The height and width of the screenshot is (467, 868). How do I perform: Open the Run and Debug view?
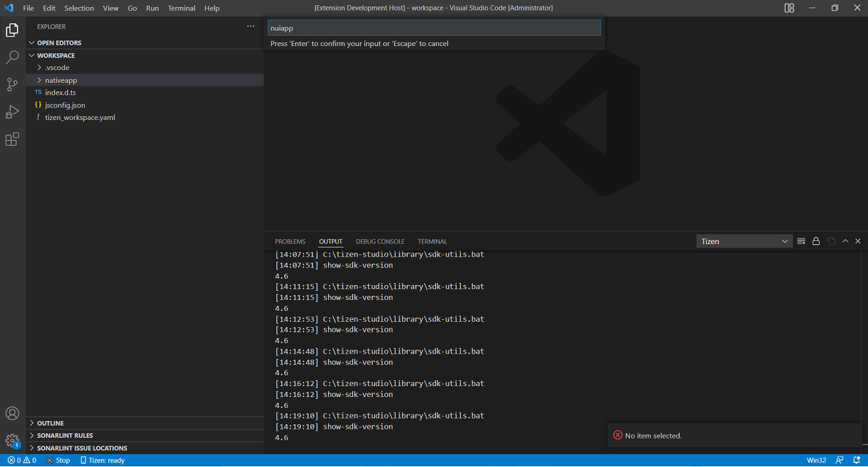coord(12,111)
